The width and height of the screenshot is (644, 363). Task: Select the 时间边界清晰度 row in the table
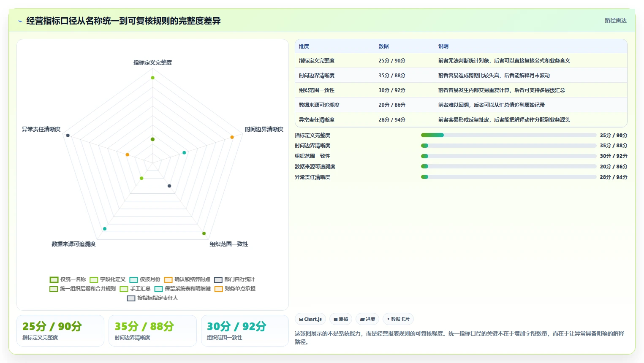[461, 76]
